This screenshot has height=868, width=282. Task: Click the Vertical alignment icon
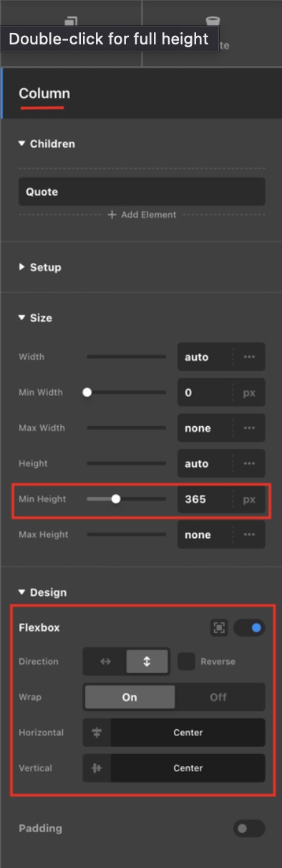pos(97,768)
